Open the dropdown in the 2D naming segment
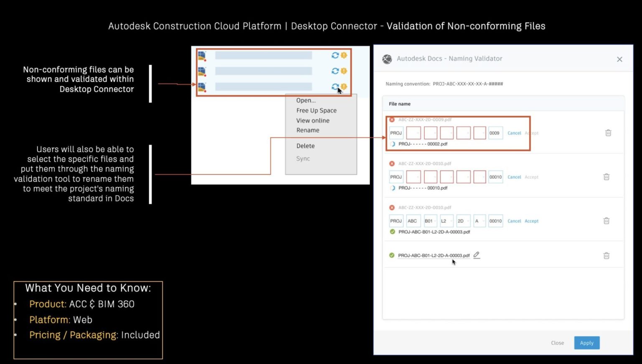642x364 pixels. [468, 221]
